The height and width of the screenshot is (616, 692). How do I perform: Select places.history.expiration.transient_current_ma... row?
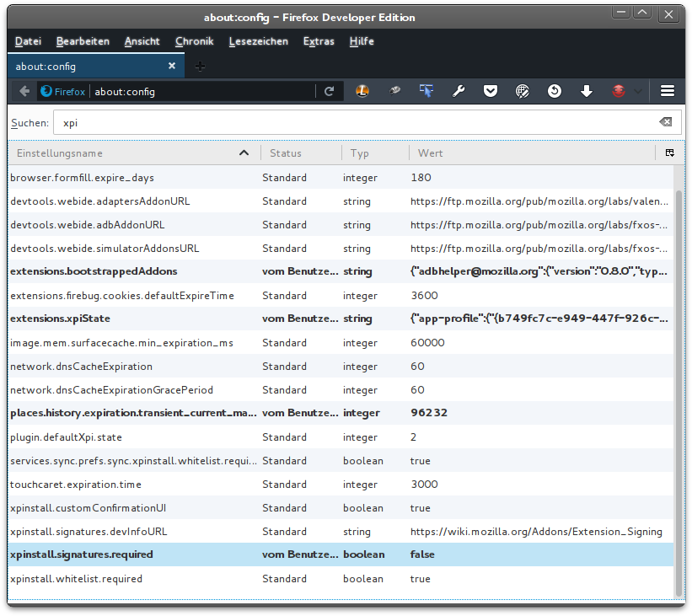click(x=341, y=413)
